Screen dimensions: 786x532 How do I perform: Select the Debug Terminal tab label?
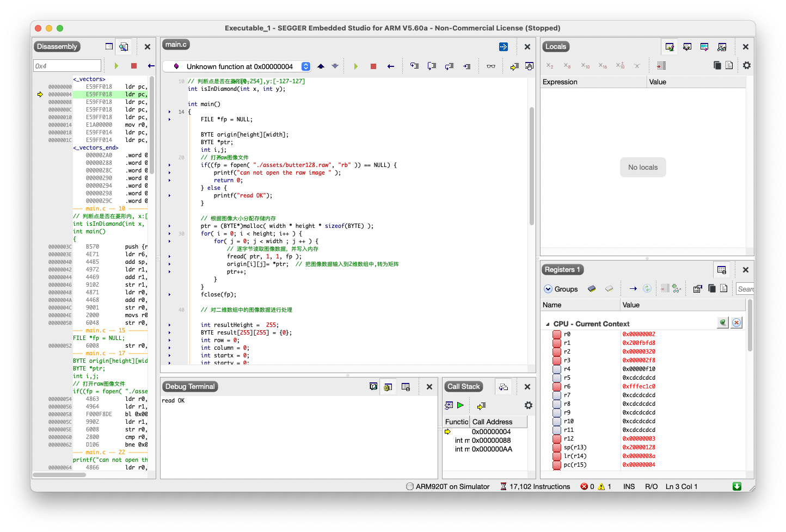tap(190, 387)
